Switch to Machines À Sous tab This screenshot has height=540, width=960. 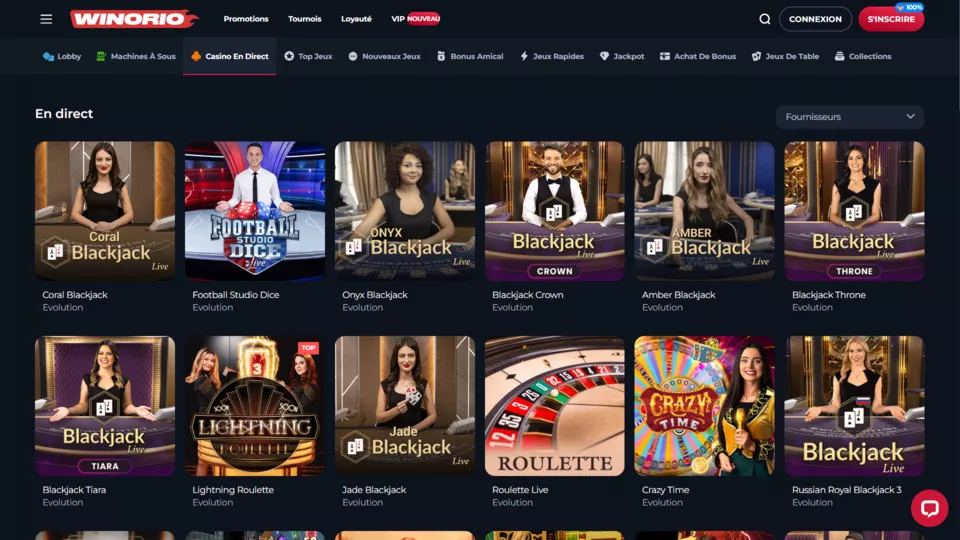pyautogui.click(x=136, y=56)
